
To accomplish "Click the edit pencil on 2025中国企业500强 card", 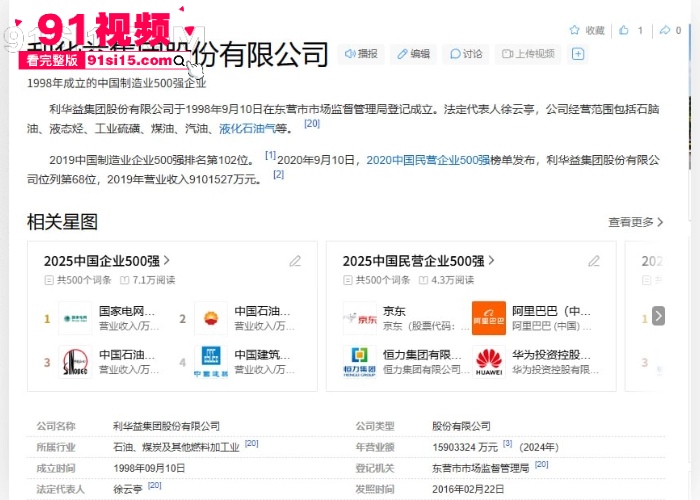I will point(295,261).
